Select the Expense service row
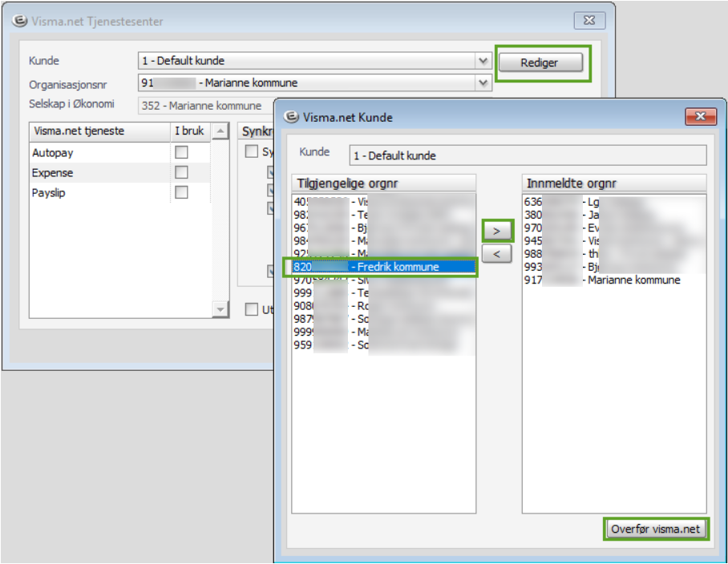 120,172
